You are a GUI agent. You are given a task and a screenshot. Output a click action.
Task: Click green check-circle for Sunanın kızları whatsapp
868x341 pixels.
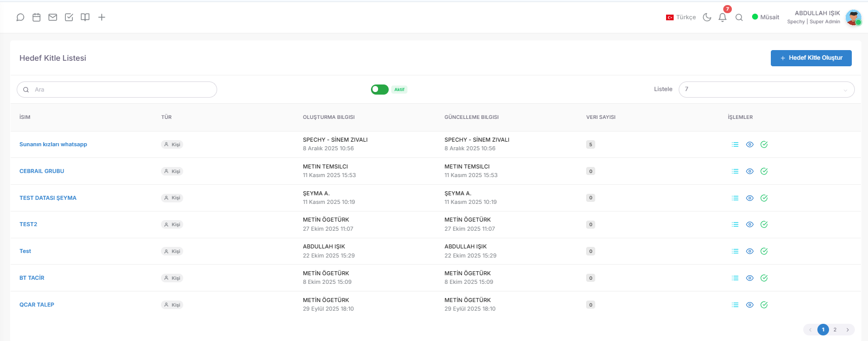click(764, 145)
